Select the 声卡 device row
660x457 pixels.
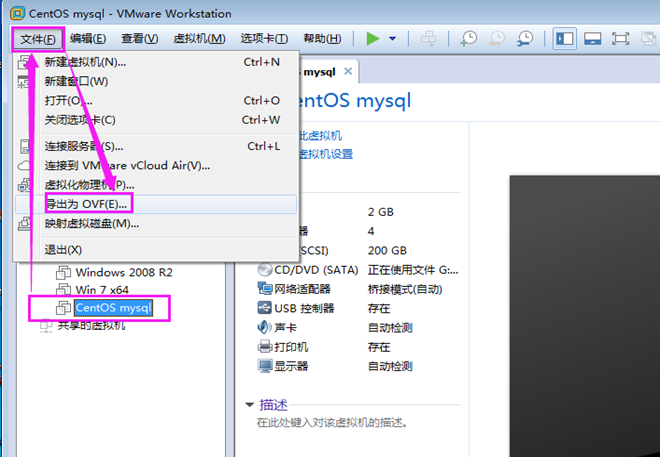coord(358,328)
